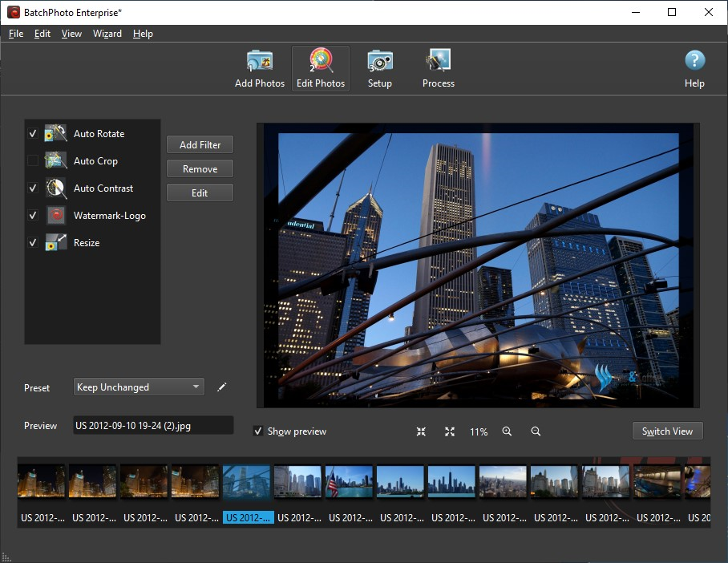
Task: Enable the Auto Crop filter checkbox
Action: click(33, 161)
